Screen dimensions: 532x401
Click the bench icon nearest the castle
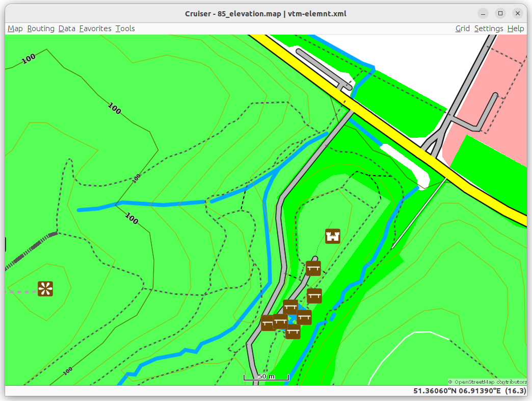point(313,268)
